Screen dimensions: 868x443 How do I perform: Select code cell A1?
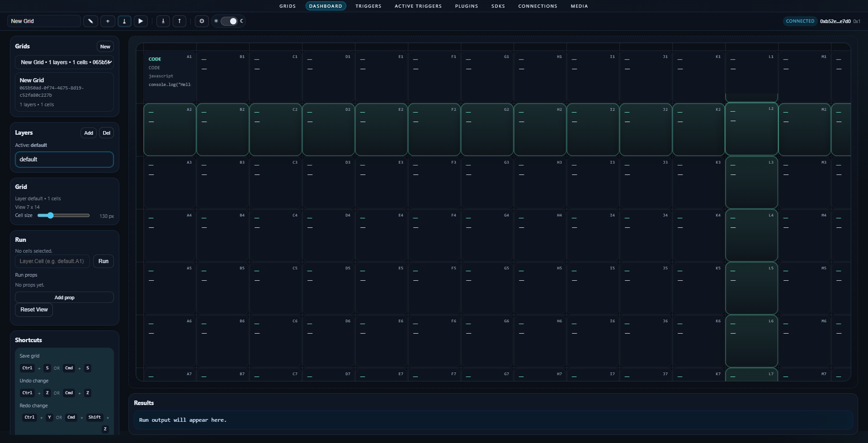click(170, 77)
